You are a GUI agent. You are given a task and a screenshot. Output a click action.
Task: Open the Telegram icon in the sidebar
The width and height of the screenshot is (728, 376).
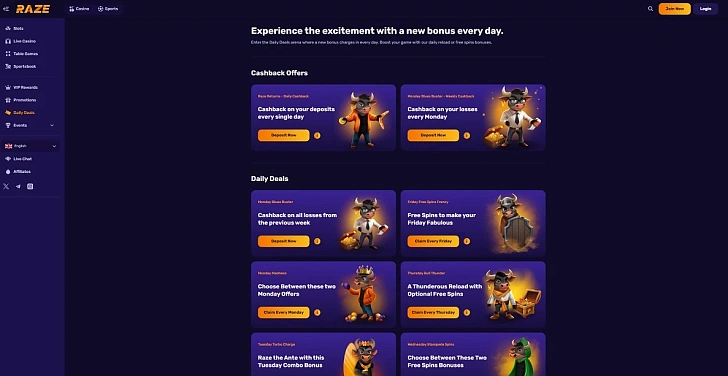click(x=18, y=186)
